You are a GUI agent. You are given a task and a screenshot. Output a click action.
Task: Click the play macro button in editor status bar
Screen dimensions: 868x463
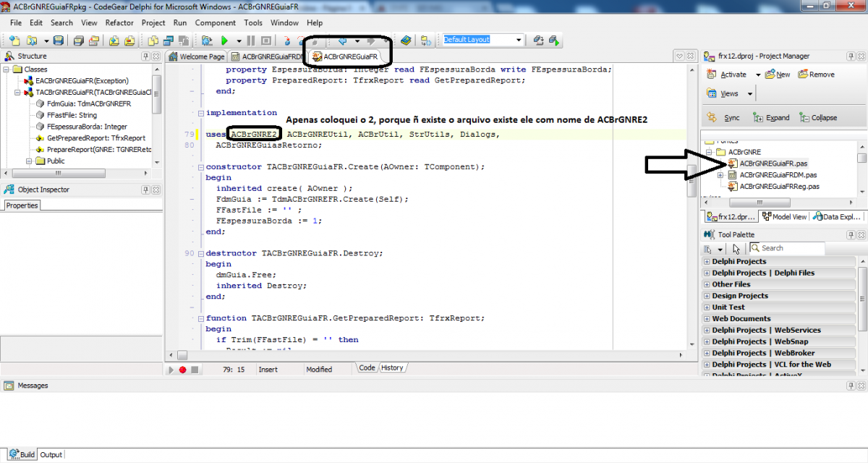click(171, 369)
